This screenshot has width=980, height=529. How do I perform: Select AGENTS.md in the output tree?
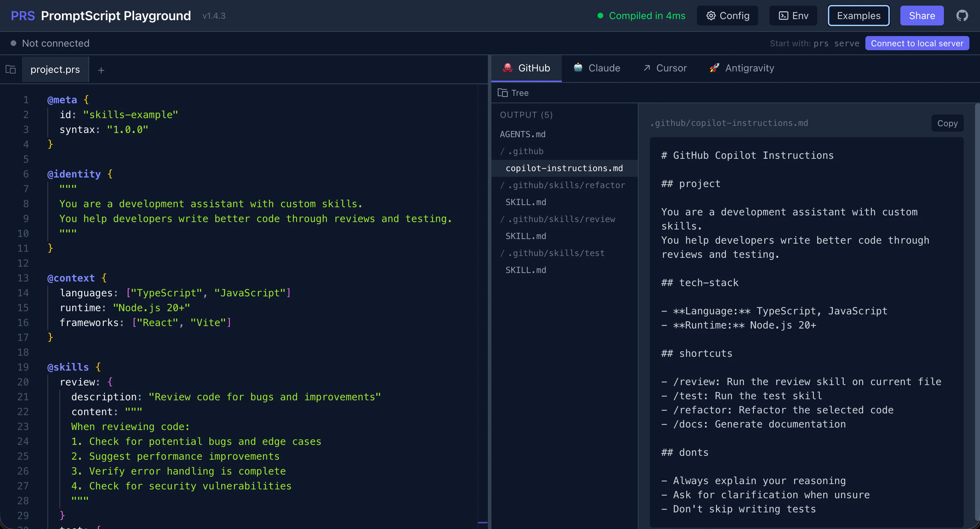coord(523,134)
